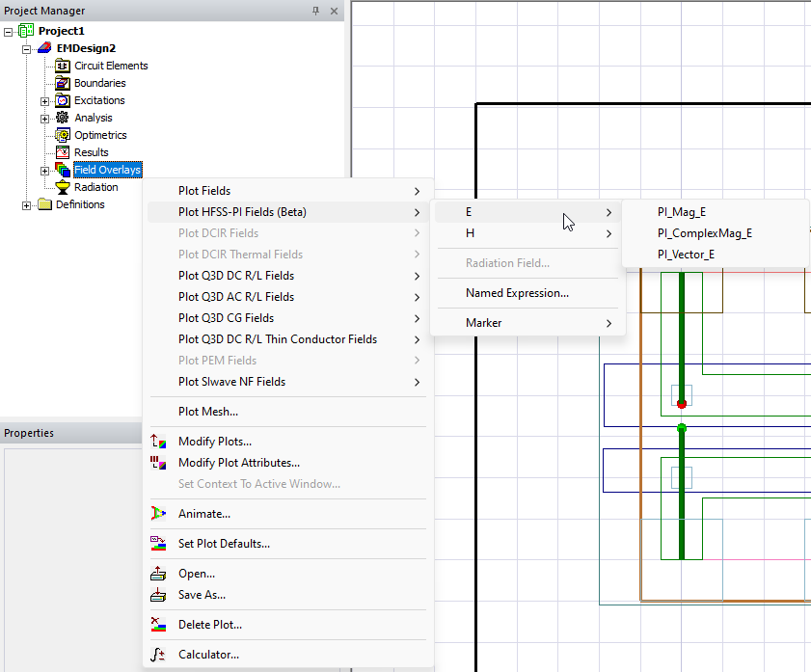Viewport: 811px width, 672px height.
Task: Expand the Field Overlays tree node
Action: [x=45, y=171]
